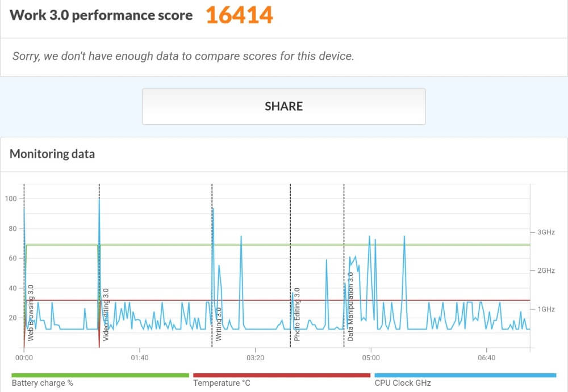This screenshot has height=392, width=568.
Task: Click the Work 3.0 performance score title
Action: [101, 15]
